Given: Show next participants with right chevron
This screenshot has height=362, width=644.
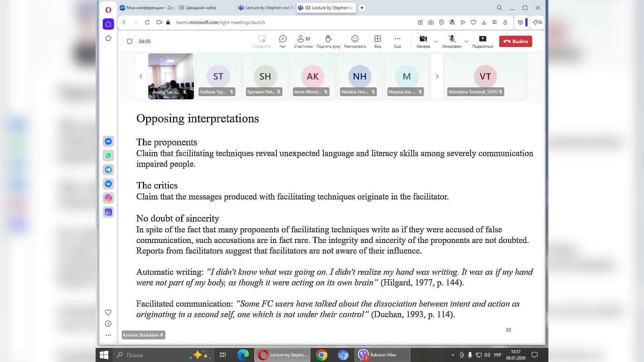Looking at the screenshot, I should tap(437, 76).
